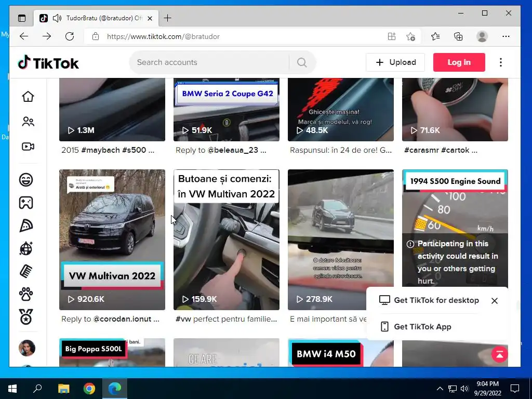532x399 pixels.
Task: Open the browser Favorites list icon
Action: point(435,36)
